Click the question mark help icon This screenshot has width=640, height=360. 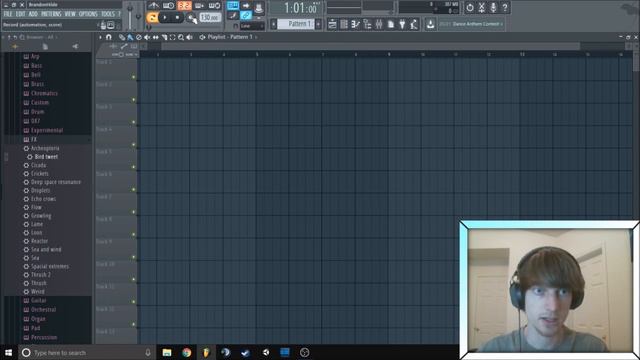click(x=505, y=7)
